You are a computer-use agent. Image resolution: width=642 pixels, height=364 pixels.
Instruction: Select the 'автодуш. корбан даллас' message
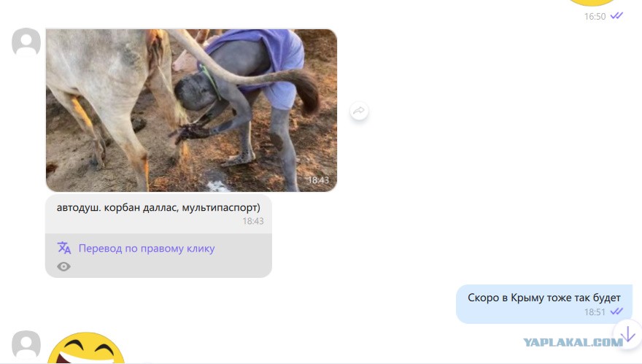click(x=158, y=214)
